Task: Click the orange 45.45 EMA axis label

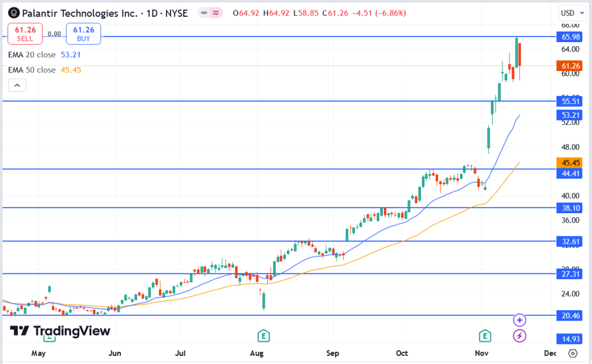Action: (569, 163)
